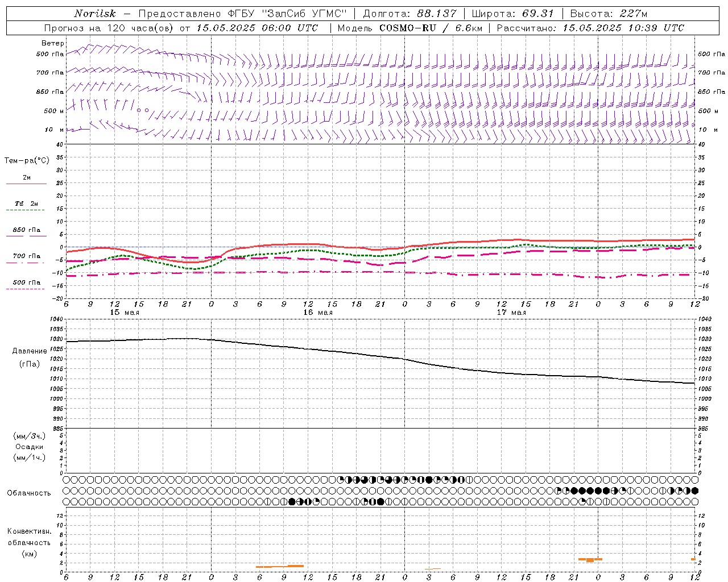Click the 'Конвективн.' convective label
This screenshot has height=582, width=728.
pyautogui.click(x=29, y=531)
